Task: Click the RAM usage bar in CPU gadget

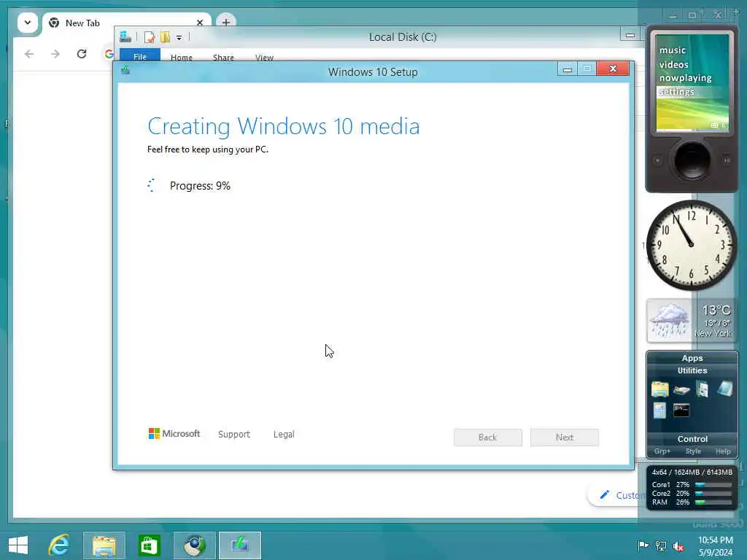Action: click(x=713, y=502)
